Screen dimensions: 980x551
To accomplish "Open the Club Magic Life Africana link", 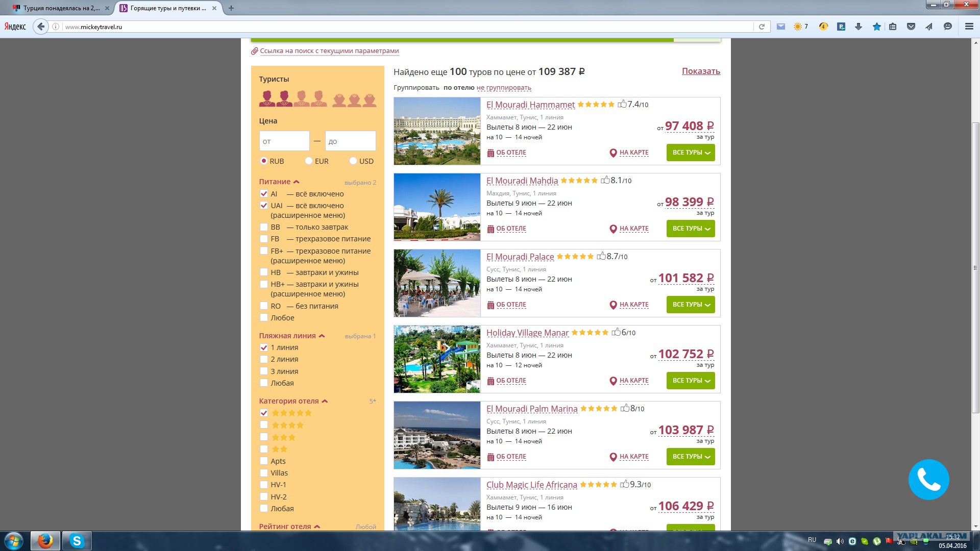I will tap(532, 485).
